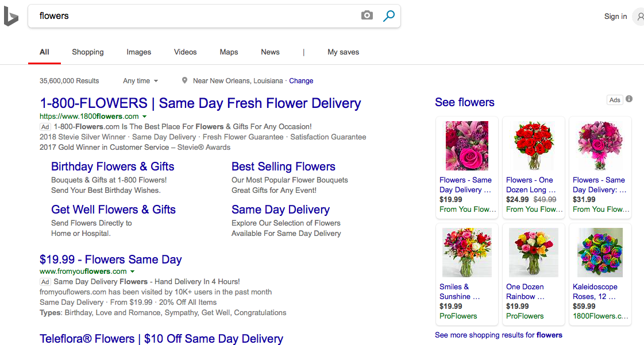The height and width of the screenshot is (345, 644).
Task: Select the Maps tab
Action: point(229,52)
